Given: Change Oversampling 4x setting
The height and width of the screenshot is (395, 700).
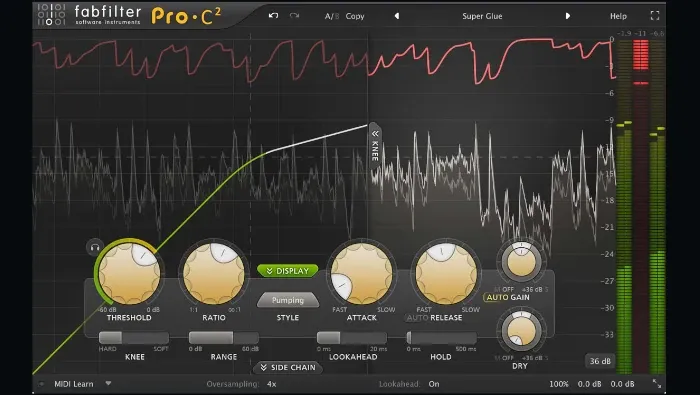Looking at the screenshot, I should [271, 384].
